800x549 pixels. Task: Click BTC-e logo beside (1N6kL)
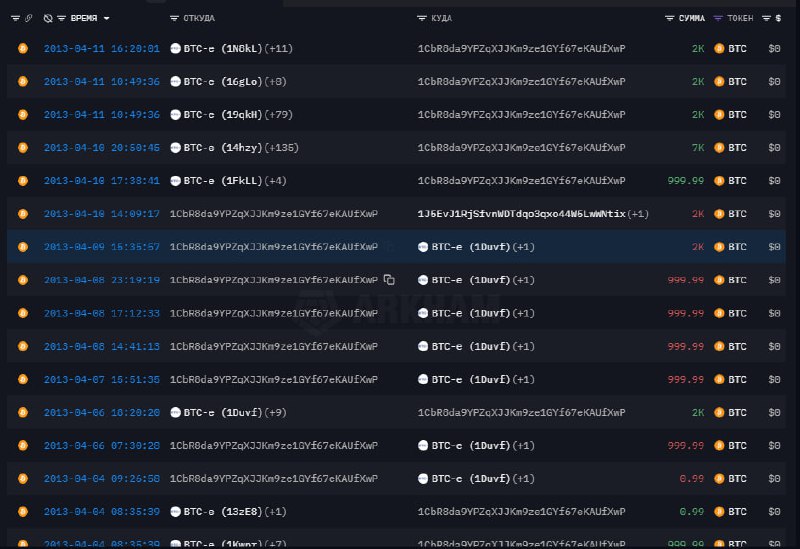point(176,48)
